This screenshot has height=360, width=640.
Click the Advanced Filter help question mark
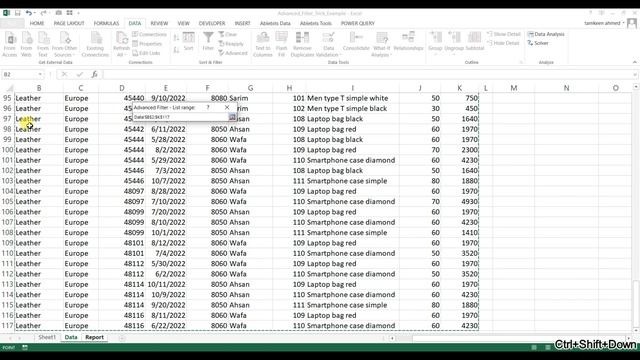[208, 107]
